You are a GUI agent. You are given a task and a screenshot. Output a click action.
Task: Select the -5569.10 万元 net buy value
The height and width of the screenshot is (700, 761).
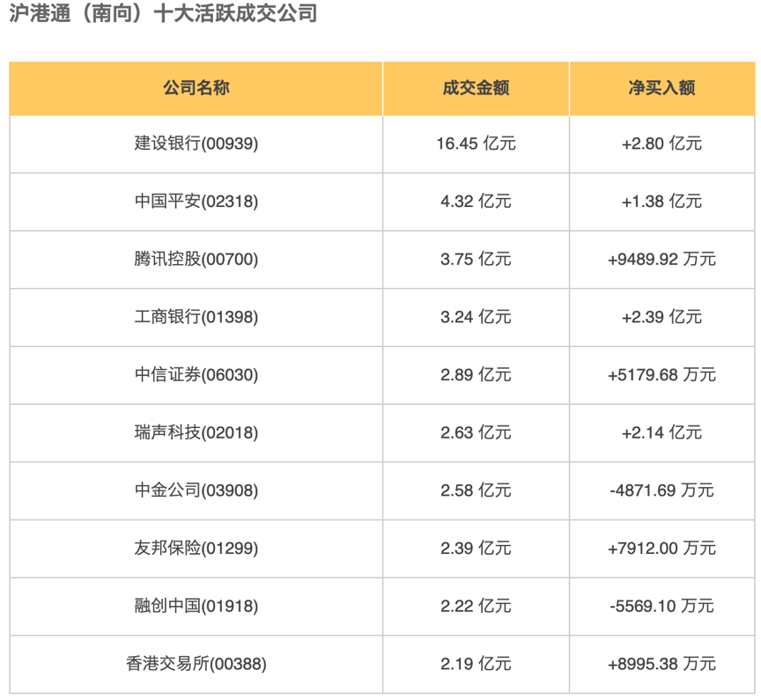point(661,606)
